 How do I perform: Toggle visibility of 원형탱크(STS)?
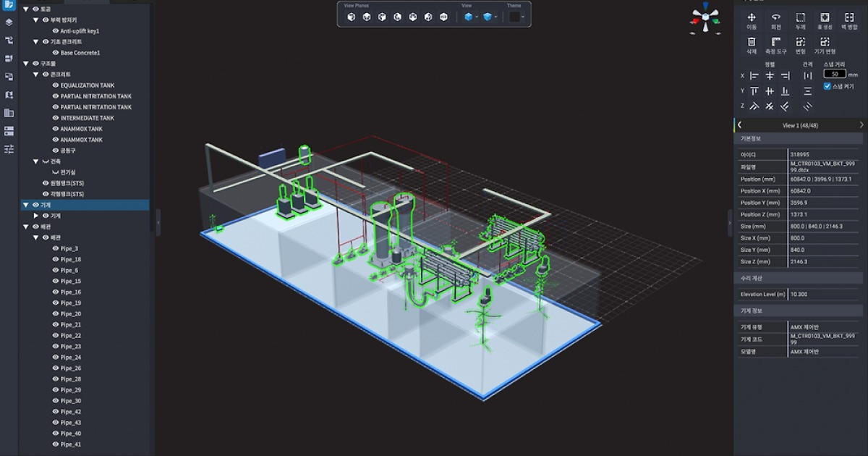click(46, 183)
